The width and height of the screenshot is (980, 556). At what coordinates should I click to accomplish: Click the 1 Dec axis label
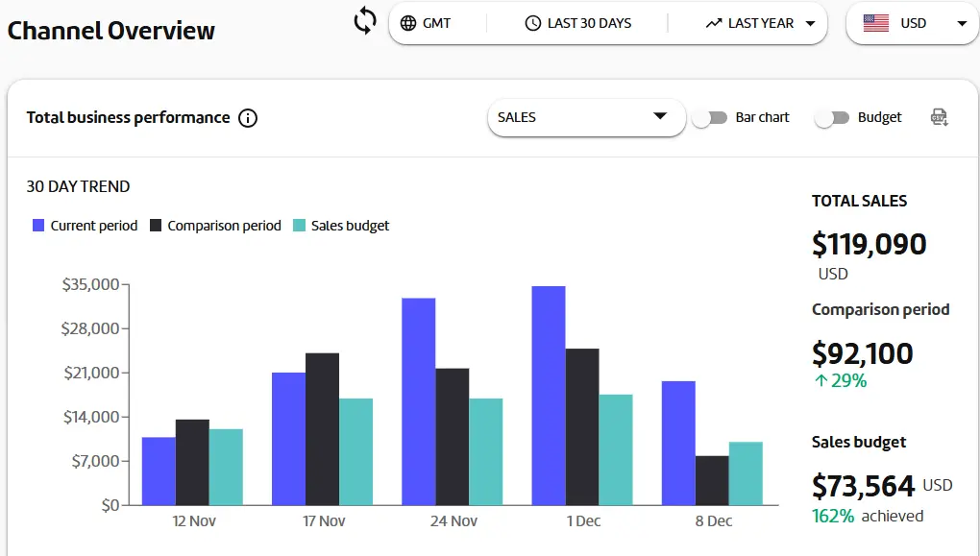584,521
